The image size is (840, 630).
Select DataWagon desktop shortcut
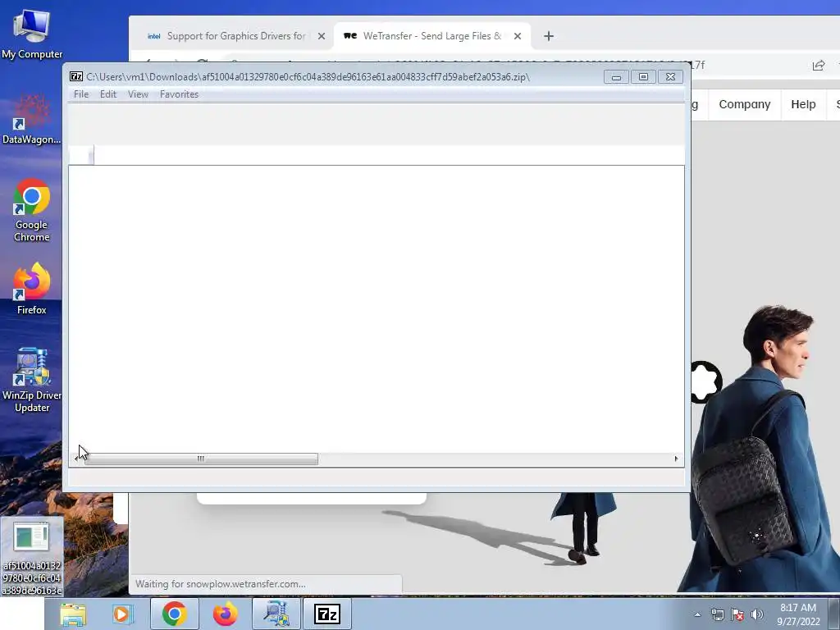(x=32, y=120)
